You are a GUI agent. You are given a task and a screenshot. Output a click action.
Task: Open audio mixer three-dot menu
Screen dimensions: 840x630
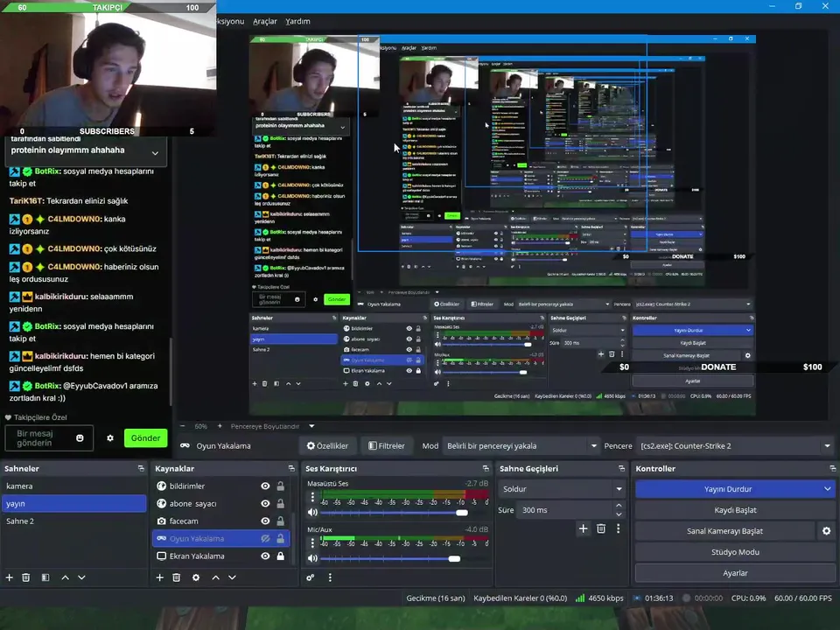(330, 577)
